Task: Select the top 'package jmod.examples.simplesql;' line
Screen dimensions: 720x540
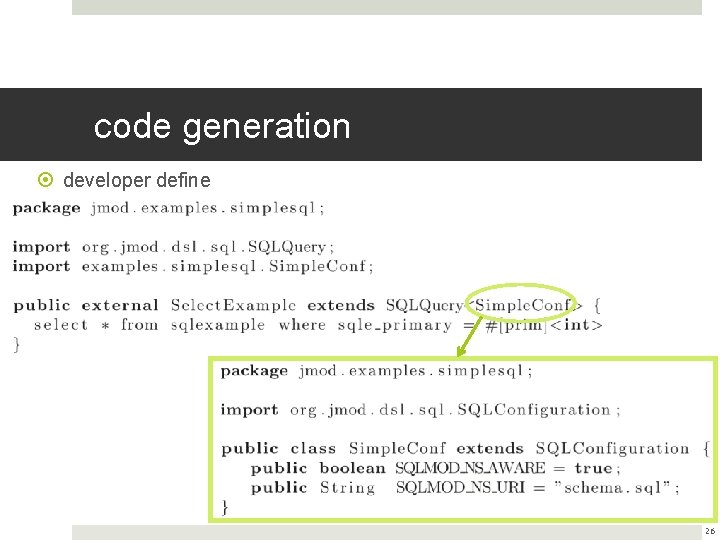Action: pos(169,208)
